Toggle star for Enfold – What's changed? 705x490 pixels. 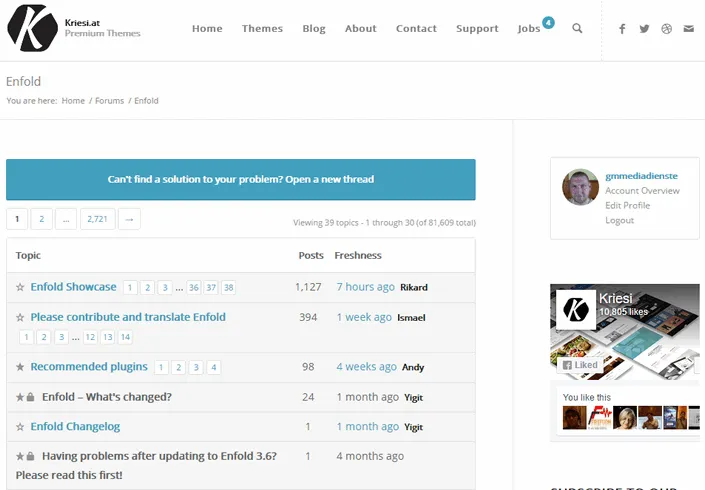pos(20,397)
